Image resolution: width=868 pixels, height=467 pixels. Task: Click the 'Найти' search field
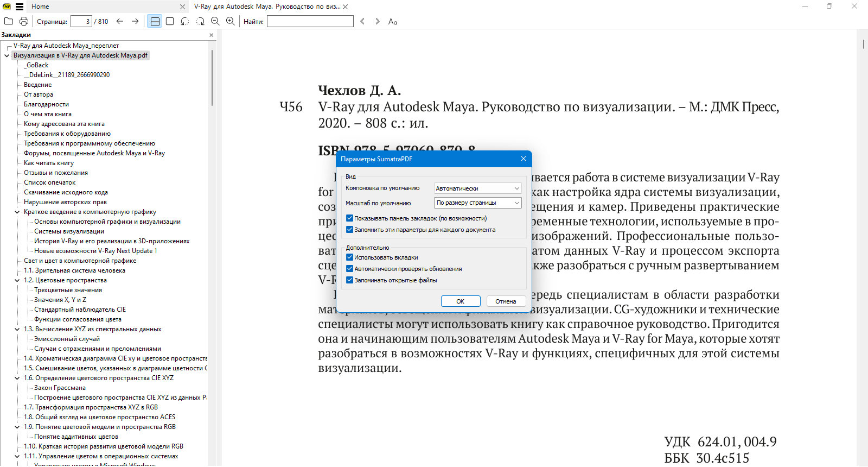point(310,21)
